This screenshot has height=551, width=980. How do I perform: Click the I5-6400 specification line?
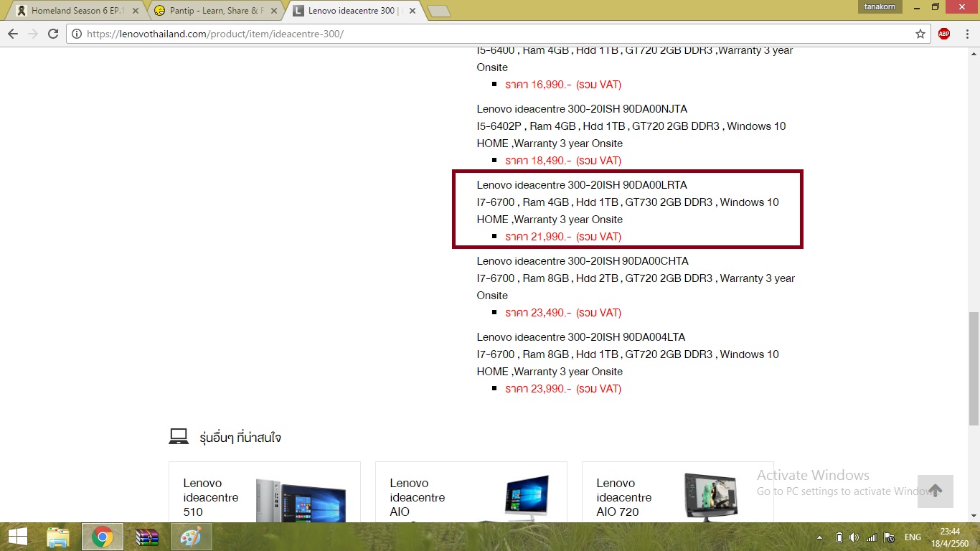click(635, 51)
